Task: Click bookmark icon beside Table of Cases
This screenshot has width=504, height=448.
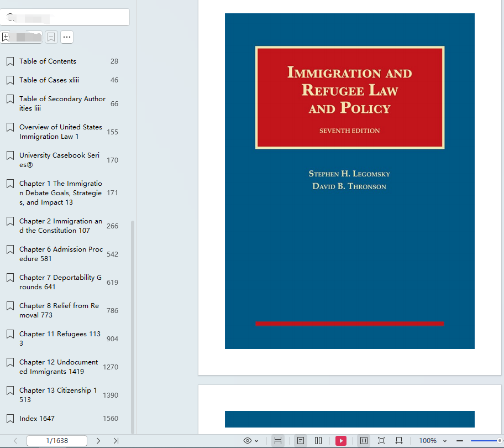Action: click(11, 80)
